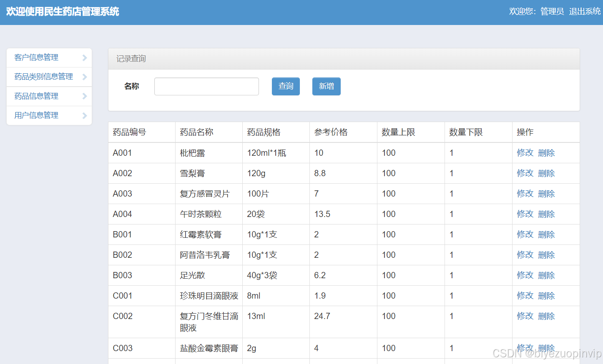This screenshot has height=364, width=603.
Task: Select the A001 code cell
Action: coord(142,153)
